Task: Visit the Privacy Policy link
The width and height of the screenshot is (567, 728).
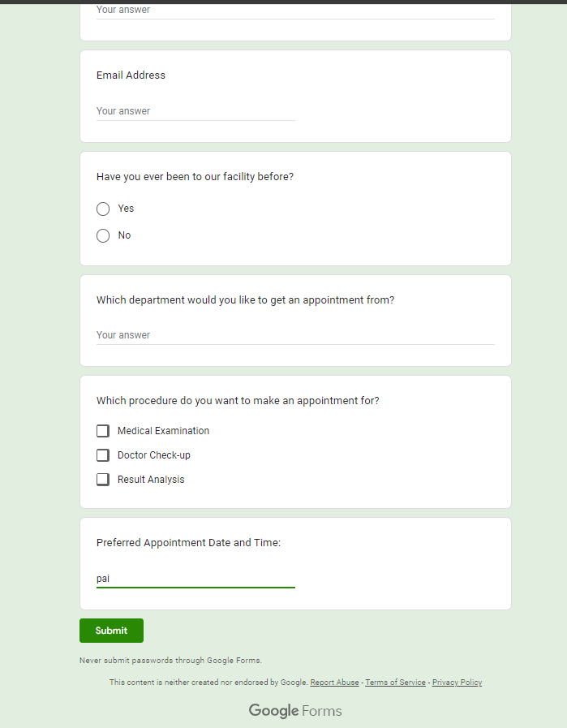Action: 457,683
